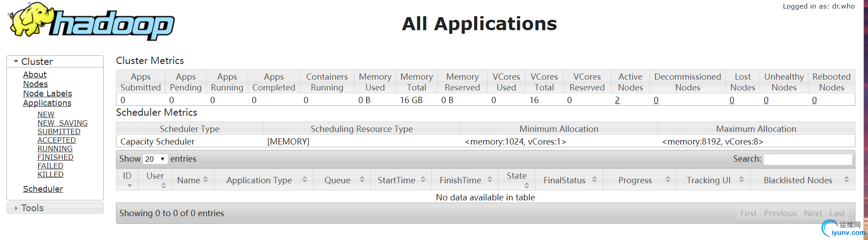
Task: Click the 'Maximum Allocation' column header
Action: 756,129
